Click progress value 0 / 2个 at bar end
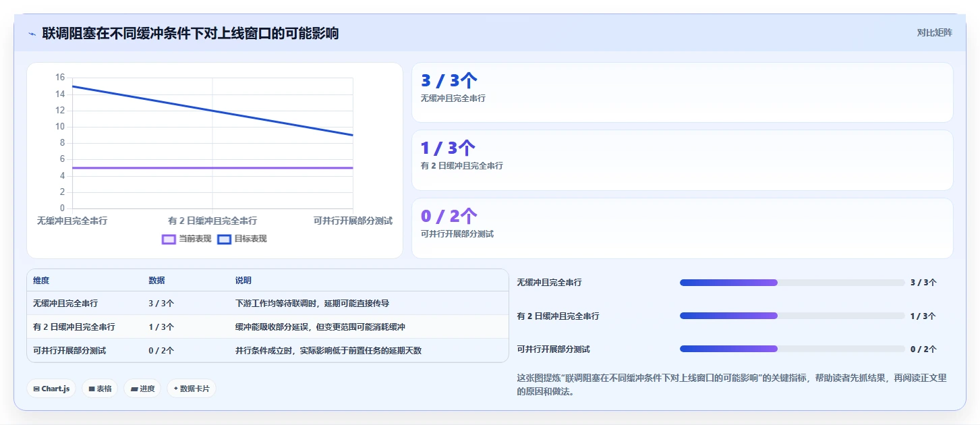 point(923,349)
